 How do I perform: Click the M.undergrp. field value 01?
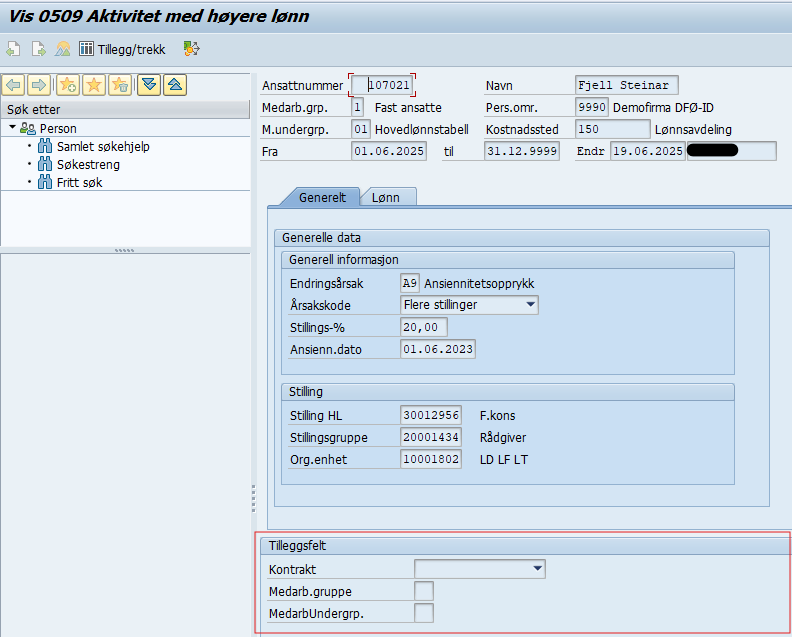[361, 129]
